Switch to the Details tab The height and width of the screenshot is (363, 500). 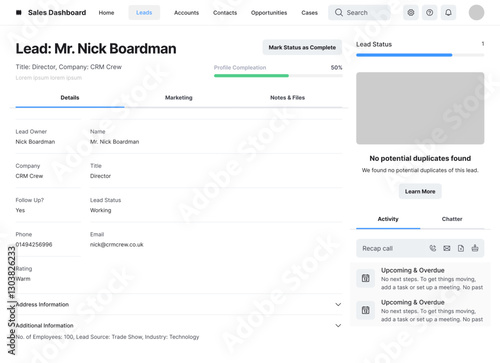[70, 98]
